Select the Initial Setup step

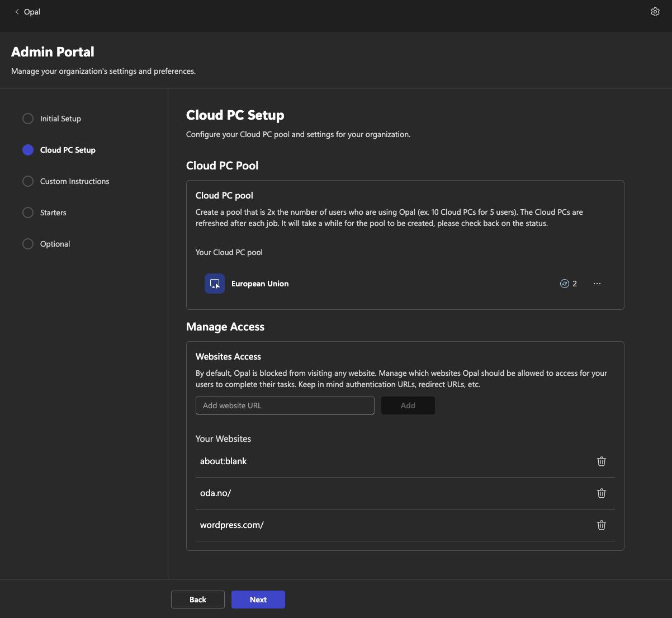coord(60,119)
